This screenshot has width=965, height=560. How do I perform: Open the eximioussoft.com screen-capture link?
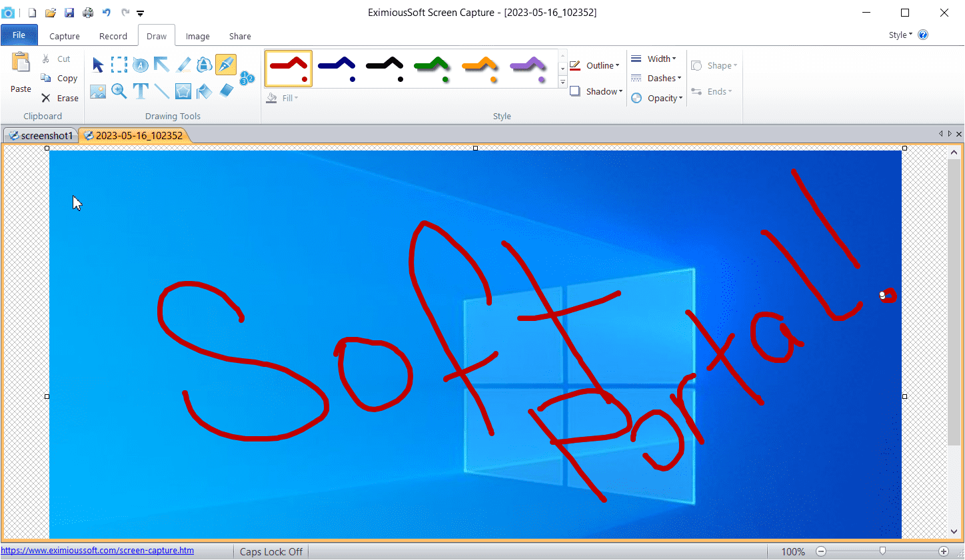tap(97, 550)
